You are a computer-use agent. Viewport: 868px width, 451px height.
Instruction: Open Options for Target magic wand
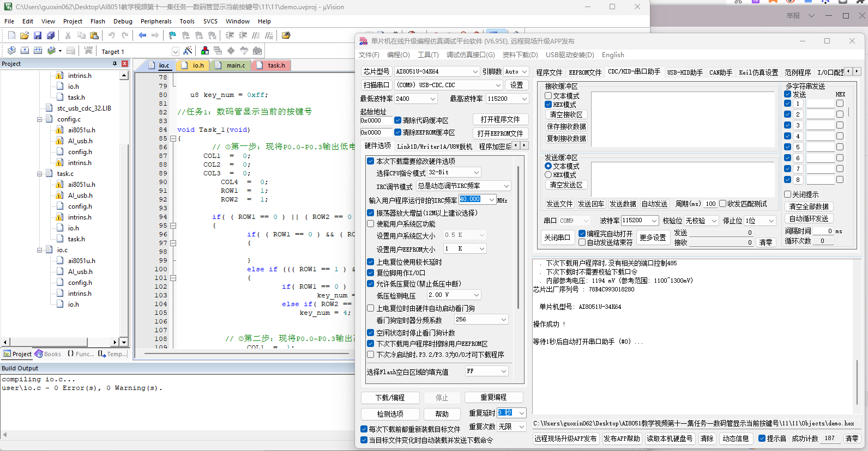[188, 51]
